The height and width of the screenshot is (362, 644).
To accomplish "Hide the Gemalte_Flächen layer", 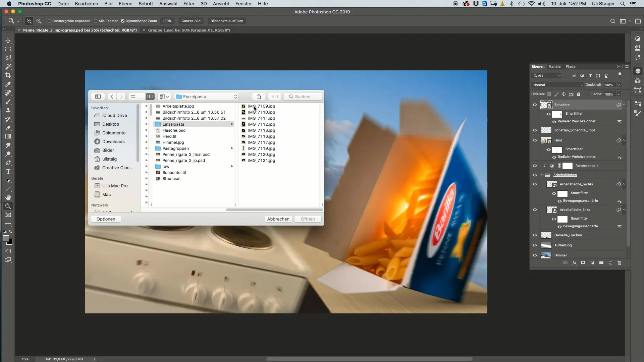I will pos(535,235).
